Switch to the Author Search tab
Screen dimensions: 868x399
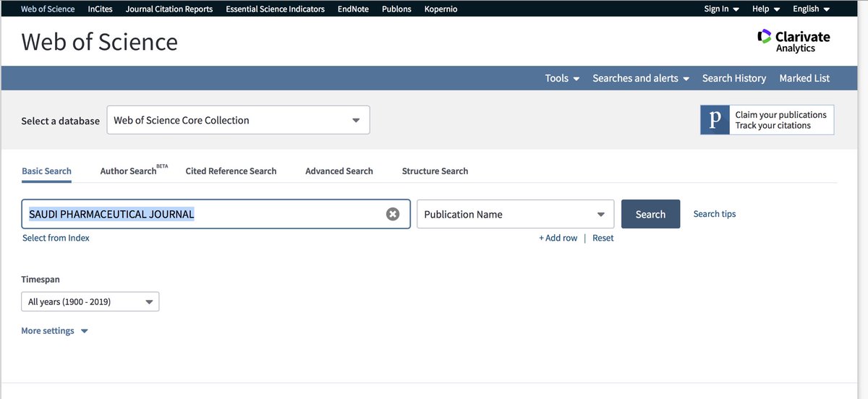pyautogui.click(x=133, y=171)
